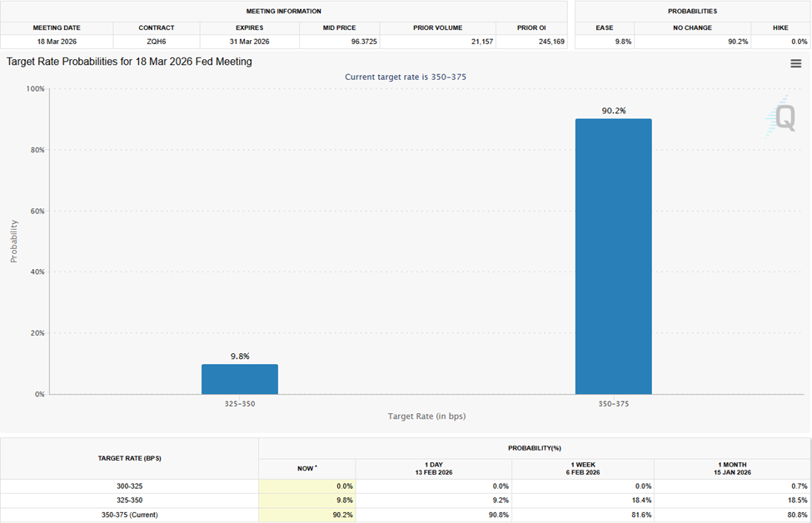Viewport: 812px width, 523px height.
Task: Click the Current target rate is 350-375 text
Action: tap(406, 76)
